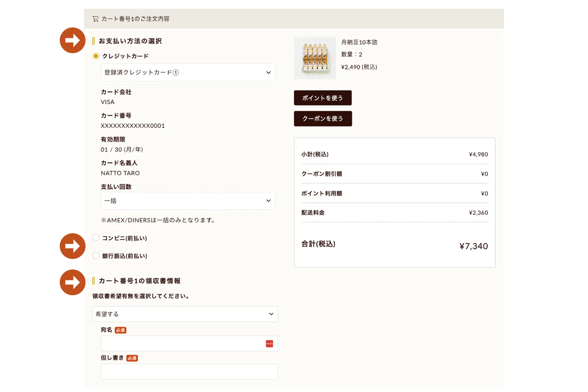
Task: Open the 支払い回数 一括 dropdown
Action: point(188,201)
